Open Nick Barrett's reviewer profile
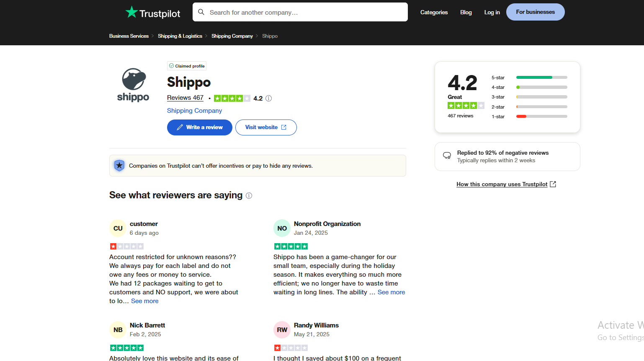Viewport: 644px width, 361px height. pos(147,325)
